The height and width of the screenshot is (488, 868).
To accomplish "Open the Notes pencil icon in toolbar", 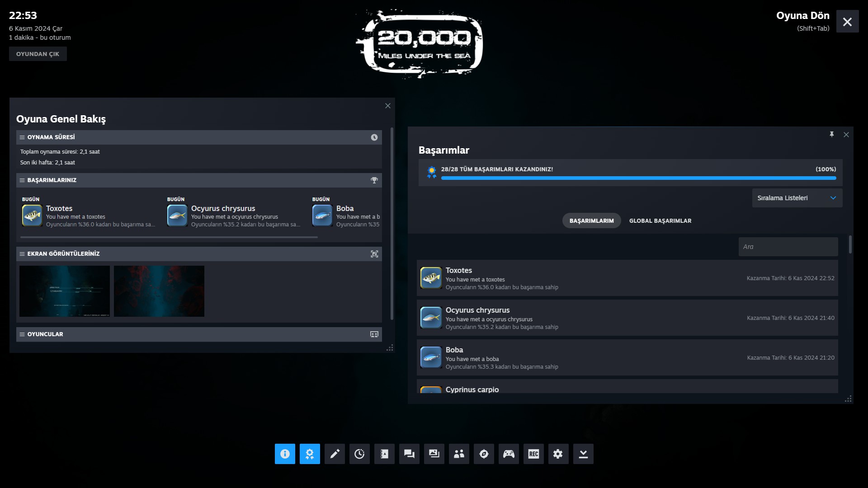I will tap(335, 454).
